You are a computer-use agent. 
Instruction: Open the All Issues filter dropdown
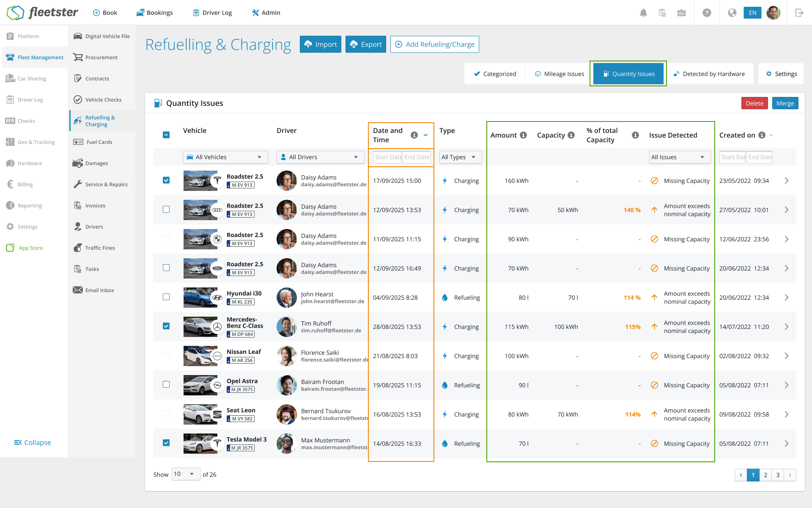pyautogui.click(x=680, y=157)
